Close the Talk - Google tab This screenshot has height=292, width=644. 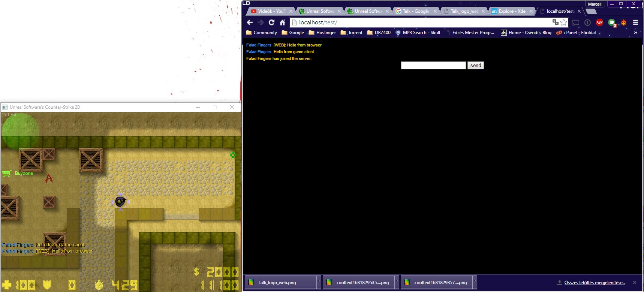click(435, 11)
